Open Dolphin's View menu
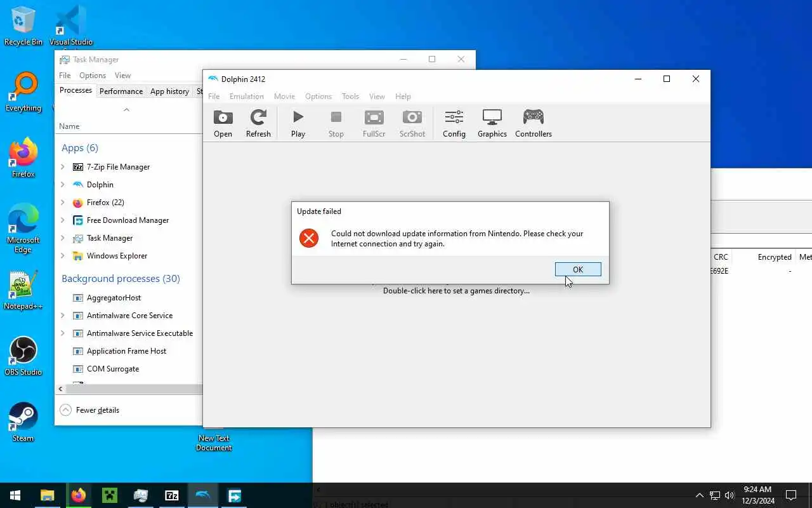Image resolution: width=812 pixels, height=508 pixels. pos(377,97)
